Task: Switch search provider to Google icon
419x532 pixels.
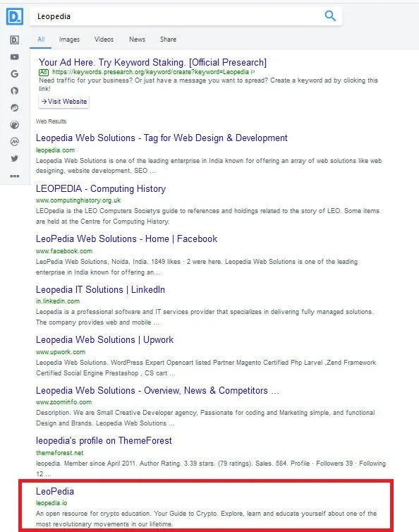Action: pyautogui.click(x=15, y=74)
